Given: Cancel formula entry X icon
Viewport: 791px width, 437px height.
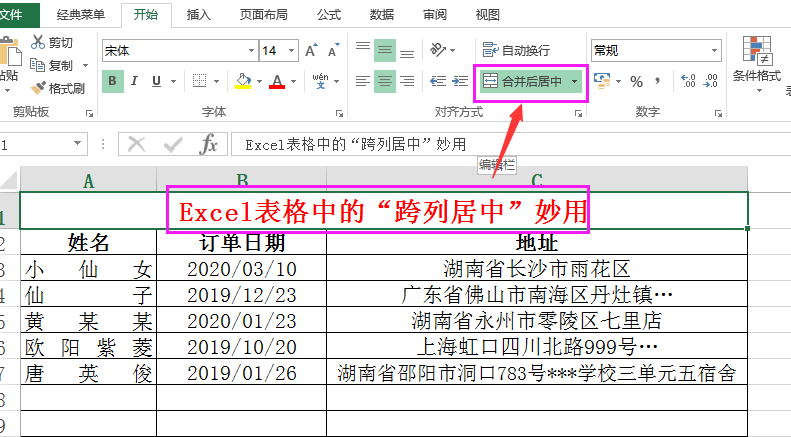Looking at the screenshot, I should (136, 145).
